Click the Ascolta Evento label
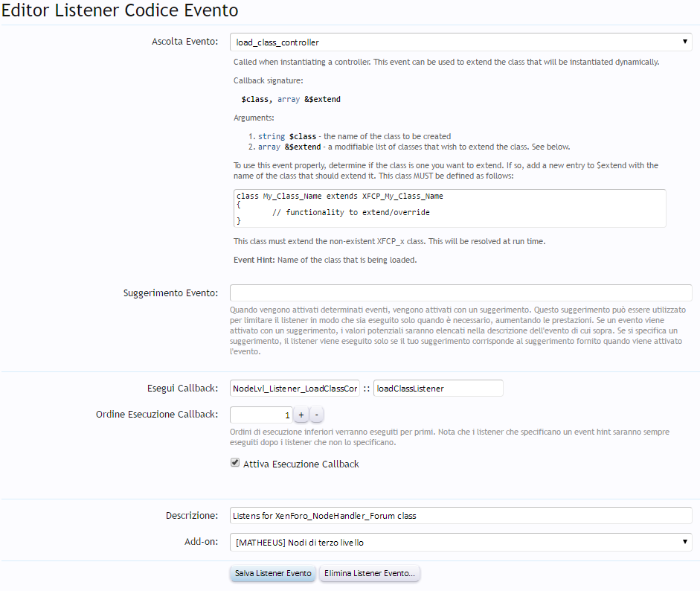700x591 pixels. point(184,42)
